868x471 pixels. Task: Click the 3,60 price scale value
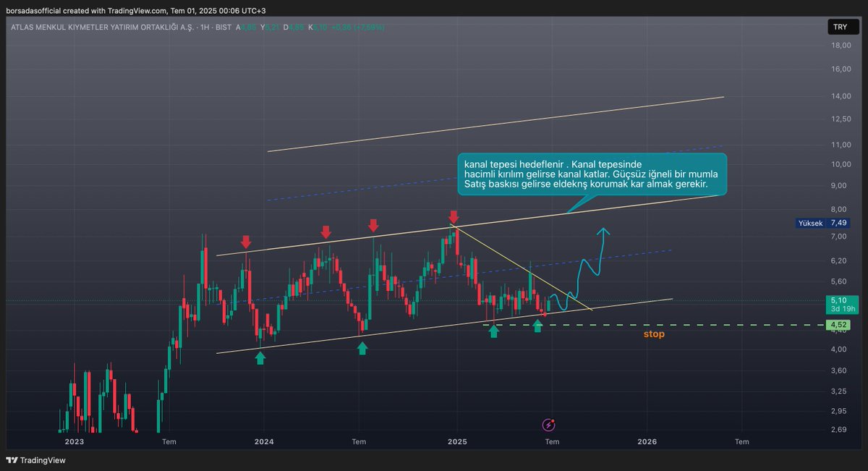(841, 370)
